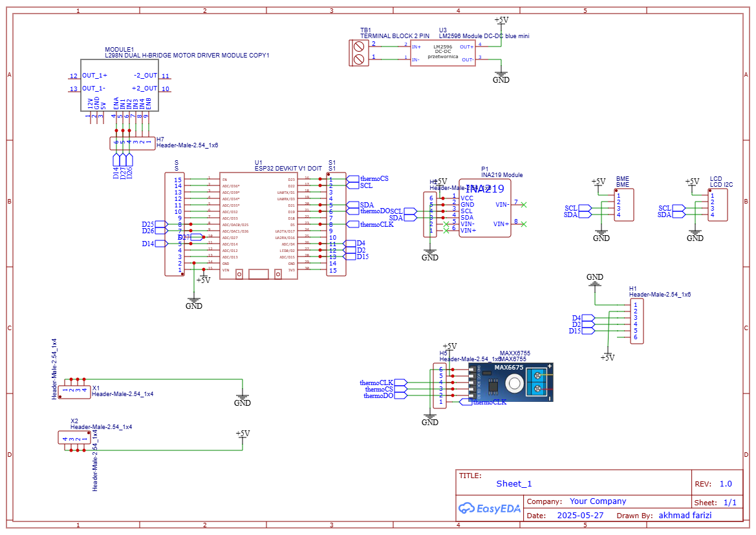Select the 'Your Company' field

click(598, 501)
